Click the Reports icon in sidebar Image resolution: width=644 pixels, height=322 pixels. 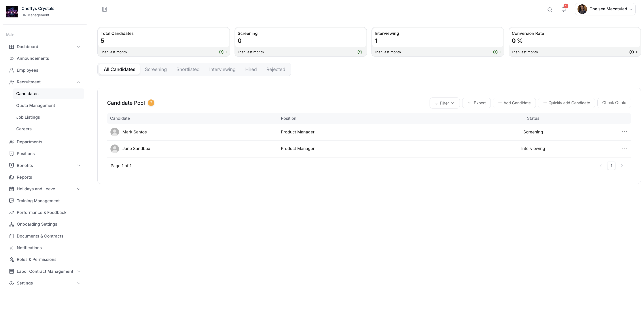pos(11,177)
